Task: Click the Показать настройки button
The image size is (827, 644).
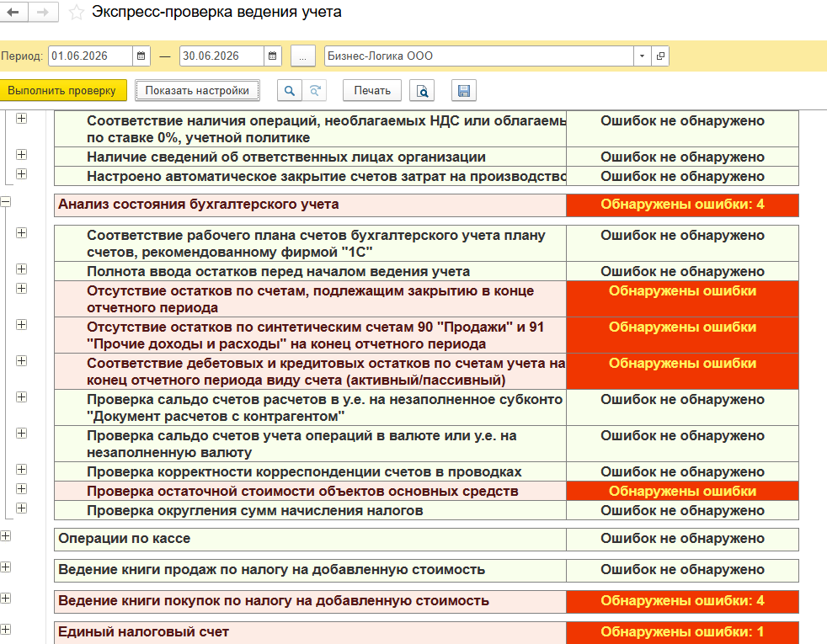Action: click(x=197, y=90)
